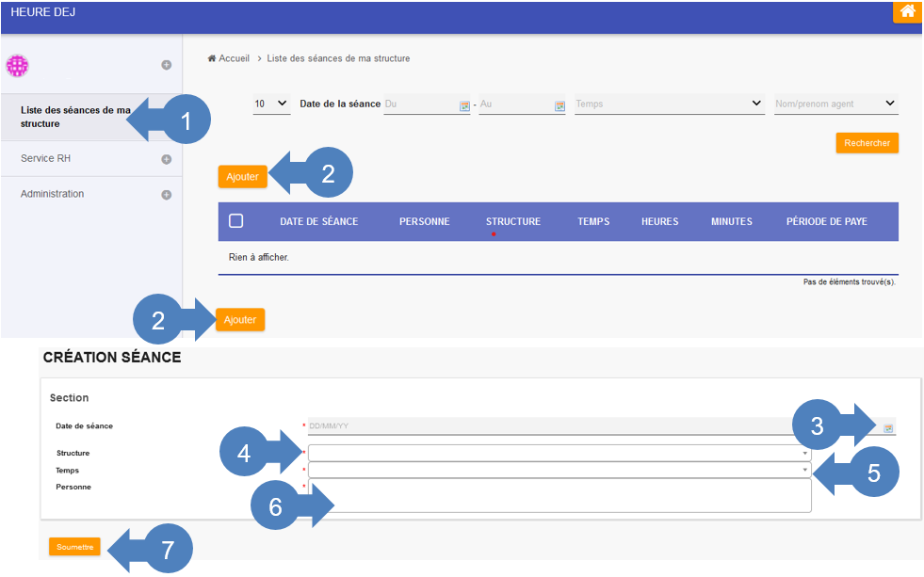Click the HEURE DEJ application title

pyautogui.click(x=43, y=12)
